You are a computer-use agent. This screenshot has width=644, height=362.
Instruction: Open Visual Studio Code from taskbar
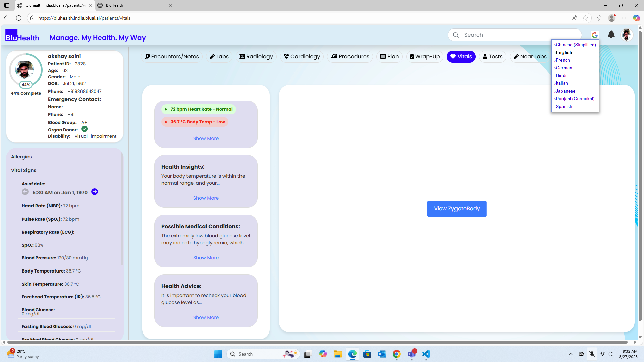(426, 354)
